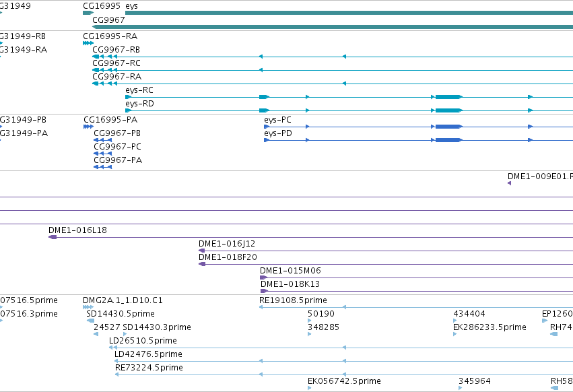573x392 pixels.
Task: Click the 434404 feature arrow glyph
Action: 455,321
